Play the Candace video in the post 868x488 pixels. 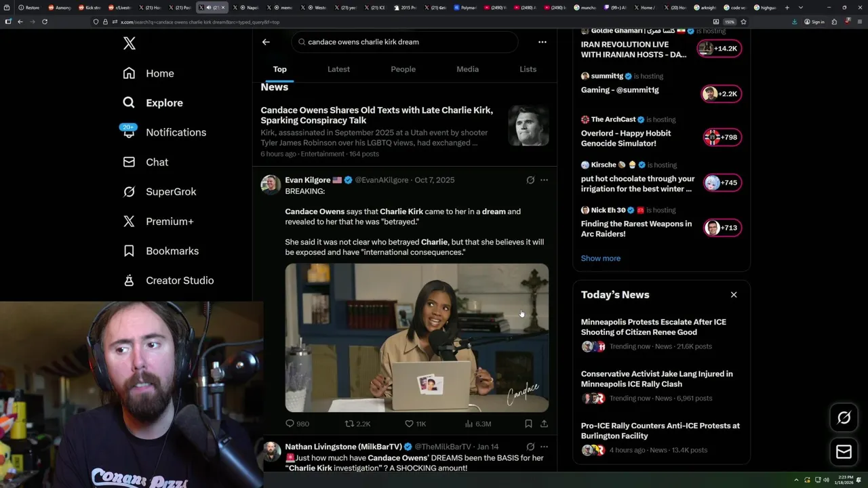[416, 338]
